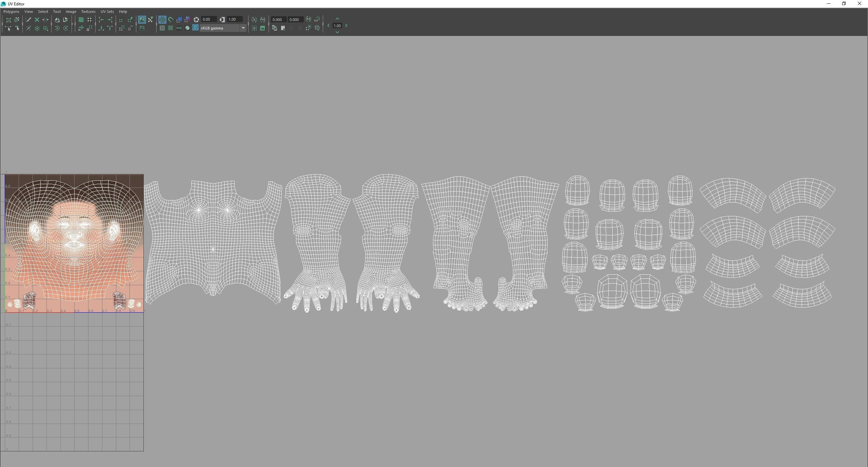Image resolution: width=868 pixels, height=467 pixels.
Task: Click the exposure value field showing 0.00
Action: point(208,19)
